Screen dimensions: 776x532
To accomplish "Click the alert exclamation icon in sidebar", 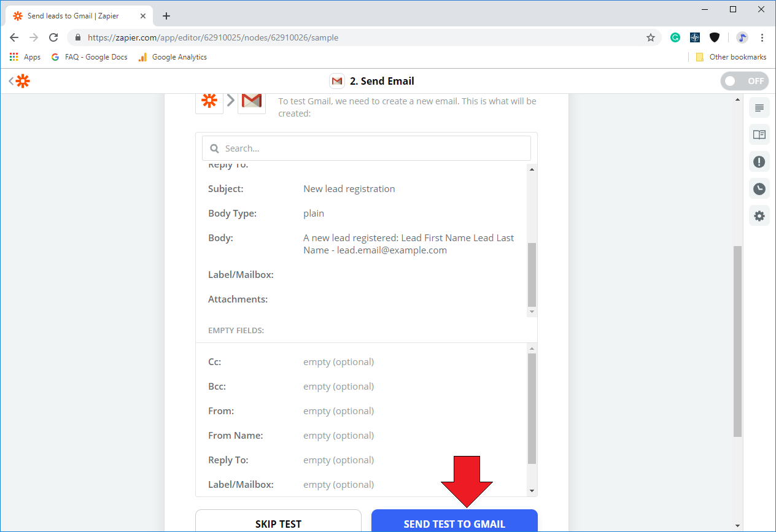I will [x=759, y=162].
